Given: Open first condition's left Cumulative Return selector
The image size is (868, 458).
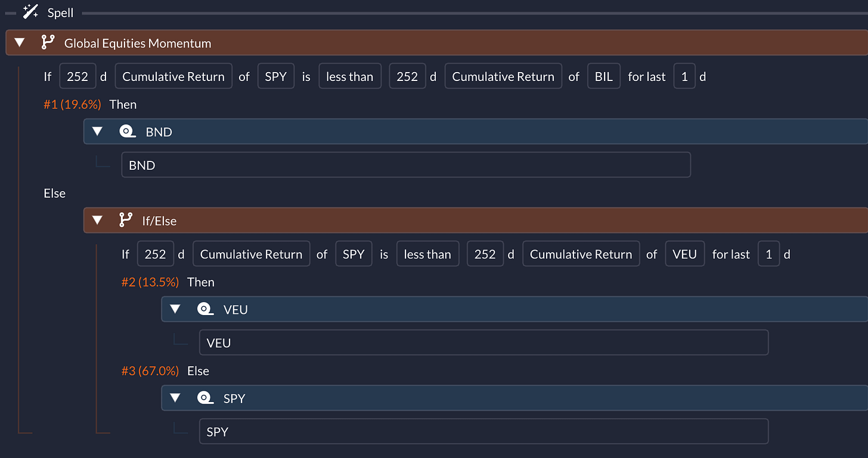Looking at the screenshot, I should [x=173, y=76].
